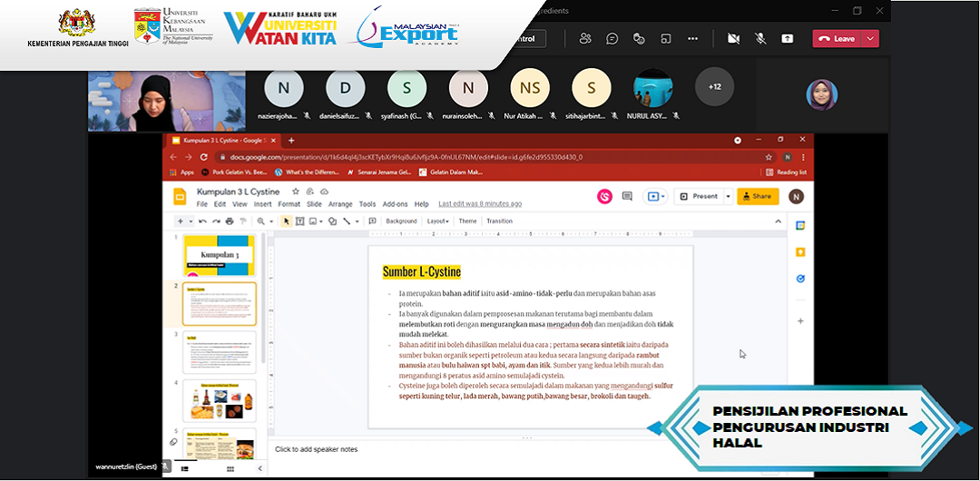Toggle the Teams camera on
Screen dimensions: 980x481
[733, 38]
